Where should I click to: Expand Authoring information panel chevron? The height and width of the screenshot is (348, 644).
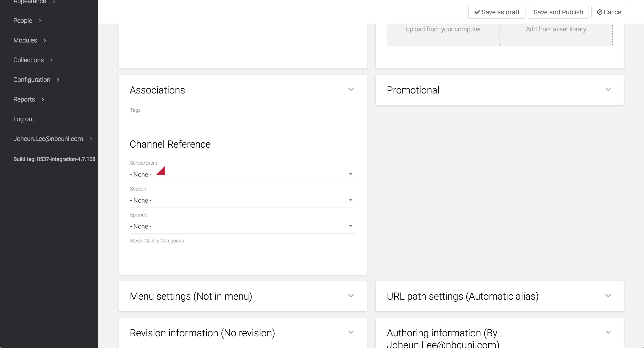[x=608, y=333]
